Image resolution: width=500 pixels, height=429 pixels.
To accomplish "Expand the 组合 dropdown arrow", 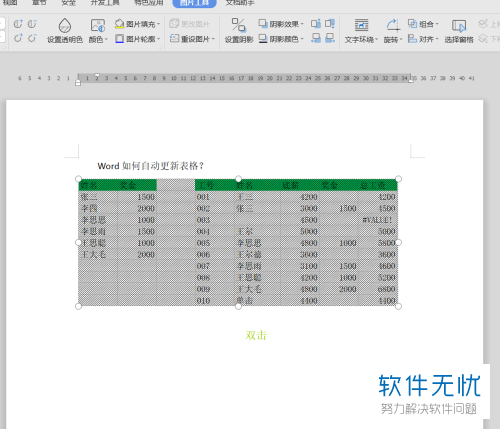I will [x=437, y=24].
